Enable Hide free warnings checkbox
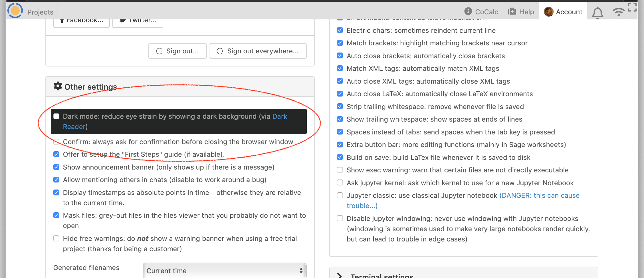 pos(56,239)
